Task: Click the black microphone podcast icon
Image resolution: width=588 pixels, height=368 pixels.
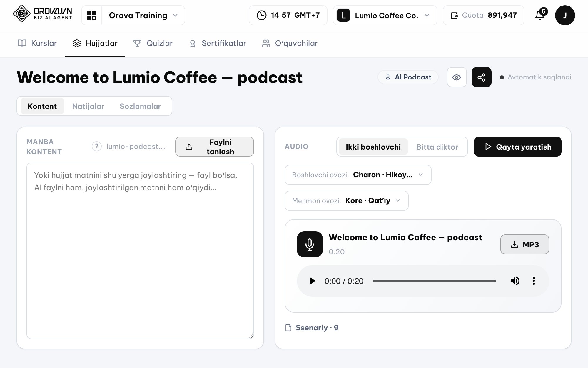Action: pyautogui.click(x=310, y=244)
